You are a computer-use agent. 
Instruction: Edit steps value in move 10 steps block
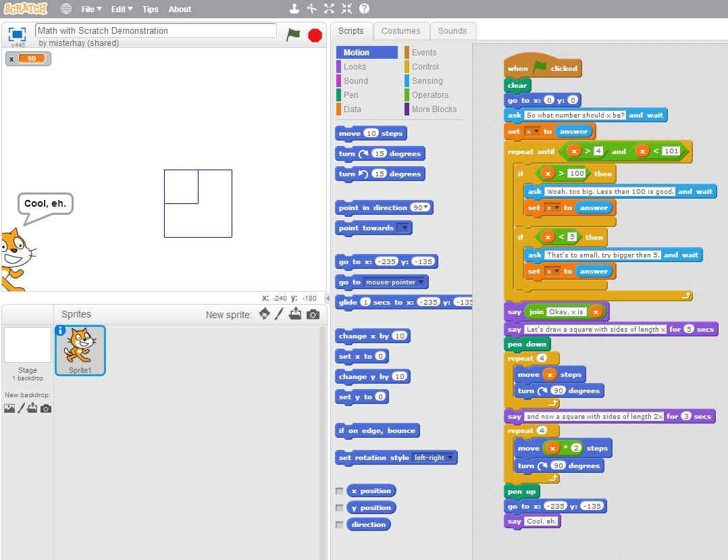click(x=371, y=133)
